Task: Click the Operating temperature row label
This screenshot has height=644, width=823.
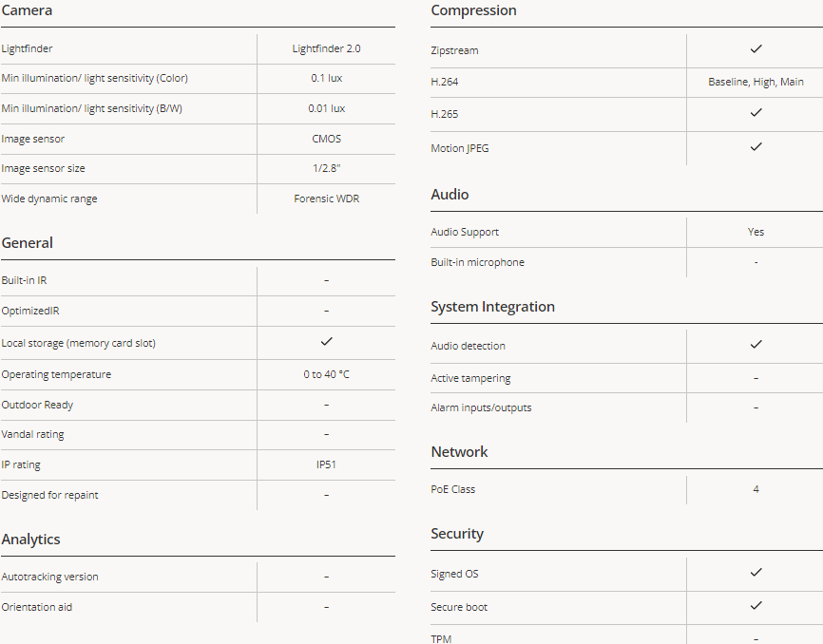Action: point(56,374)
